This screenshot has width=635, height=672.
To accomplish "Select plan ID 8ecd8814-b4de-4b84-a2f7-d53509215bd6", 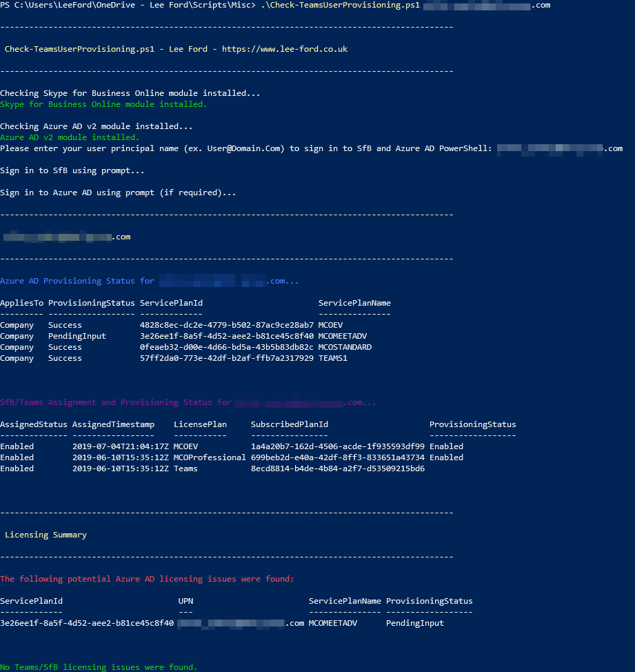I will point(337,469).
